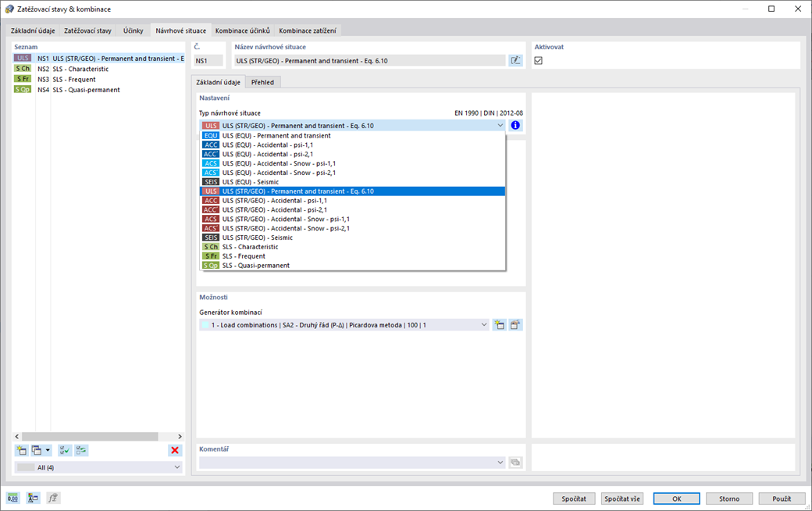Choose ULS (STR/GEO) - Accidental - psi-1,1
The height and width of the screenshot is (511, 812).
tap(353, 201)
